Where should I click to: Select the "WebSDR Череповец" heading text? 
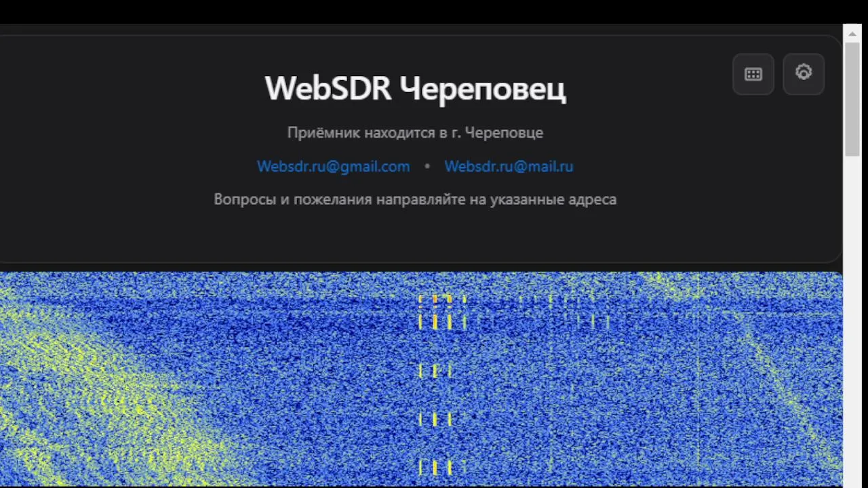[415, 89]
